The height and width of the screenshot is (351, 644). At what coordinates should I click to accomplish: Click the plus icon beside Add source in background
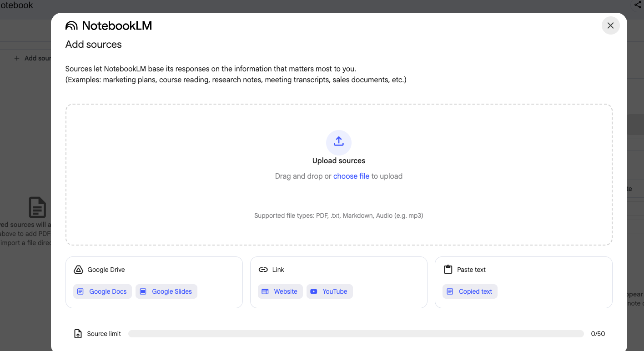17,58
